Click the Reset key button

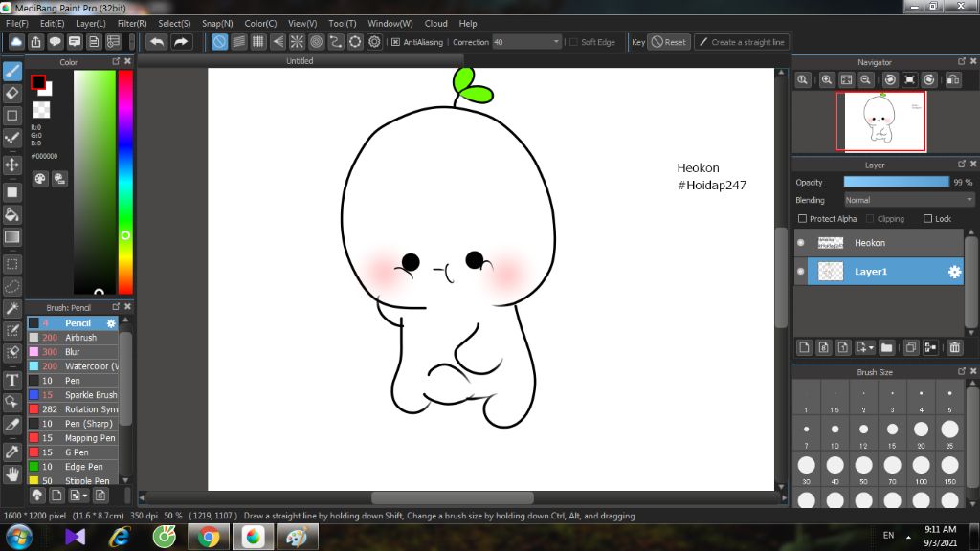[669, 42]
